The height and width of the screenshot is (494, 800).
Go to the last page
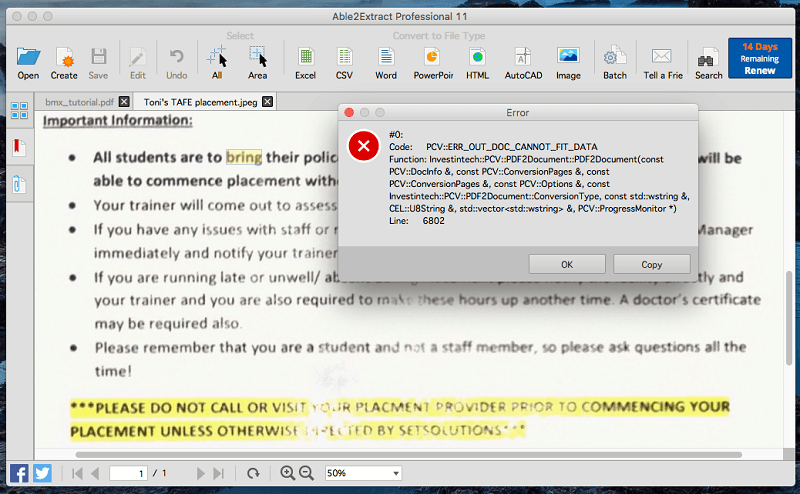(x=218, y=474)
